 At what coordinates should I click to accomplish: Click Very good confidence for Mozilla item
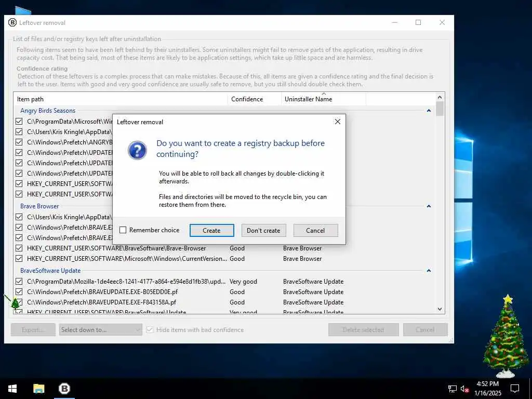[x=243, y=282]
